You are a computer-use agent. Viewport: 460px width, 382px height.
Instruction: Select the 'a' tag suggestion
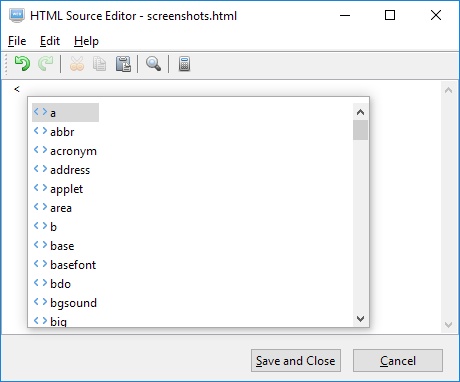click(65, 113)
